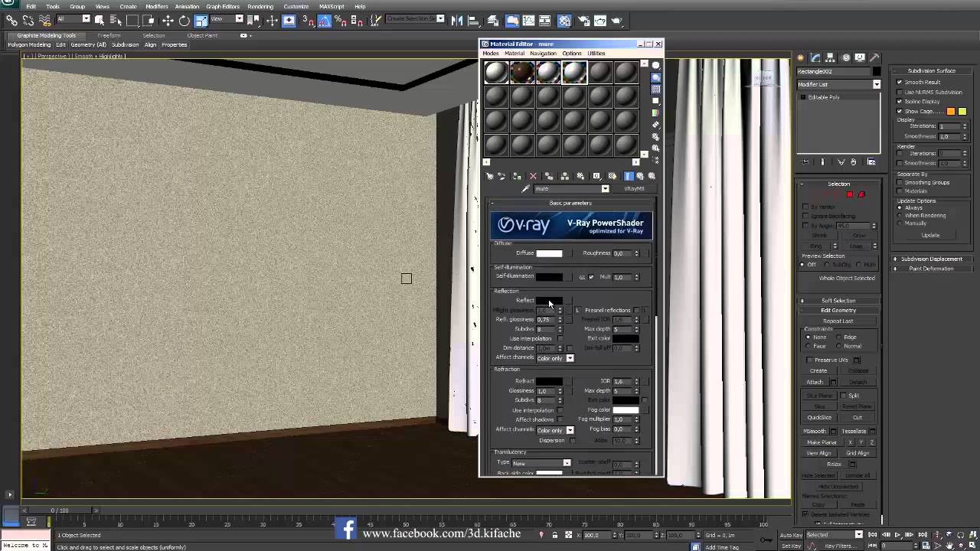Click the black Reflect color swatch
The height and width of the screenshot is (551, 980).
[549, 301]
